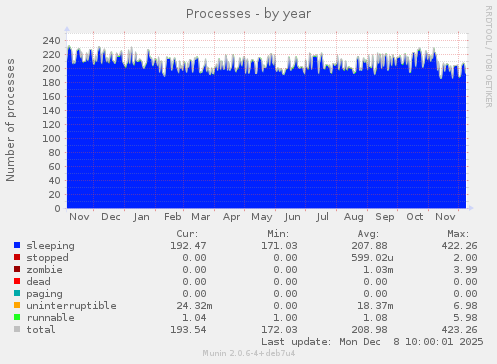Click the 'Number of processes' axis label
497x364 pixels.
(x=10, y=120)
